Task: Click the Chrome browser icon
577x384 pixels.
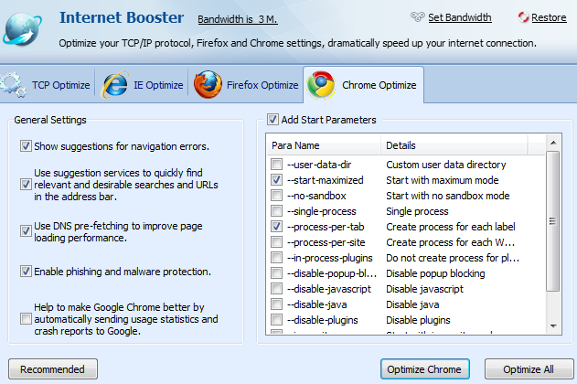Action: 321,85
